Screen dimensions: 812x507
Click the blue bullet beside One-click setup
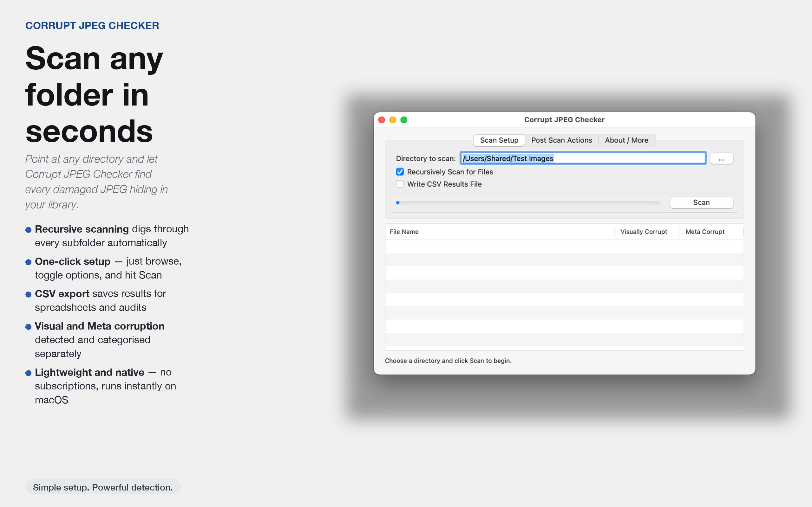[28, 262]
